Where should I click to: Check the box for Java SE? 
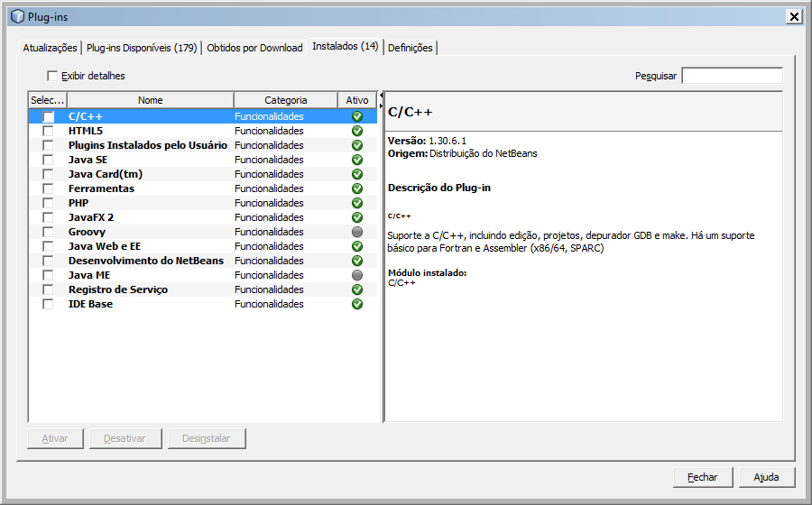point(48,160)
